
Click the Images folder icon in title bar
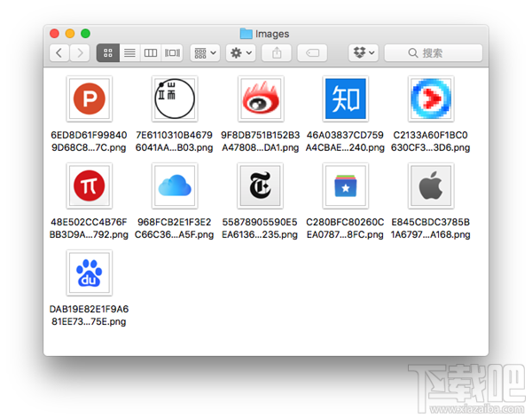246,34
